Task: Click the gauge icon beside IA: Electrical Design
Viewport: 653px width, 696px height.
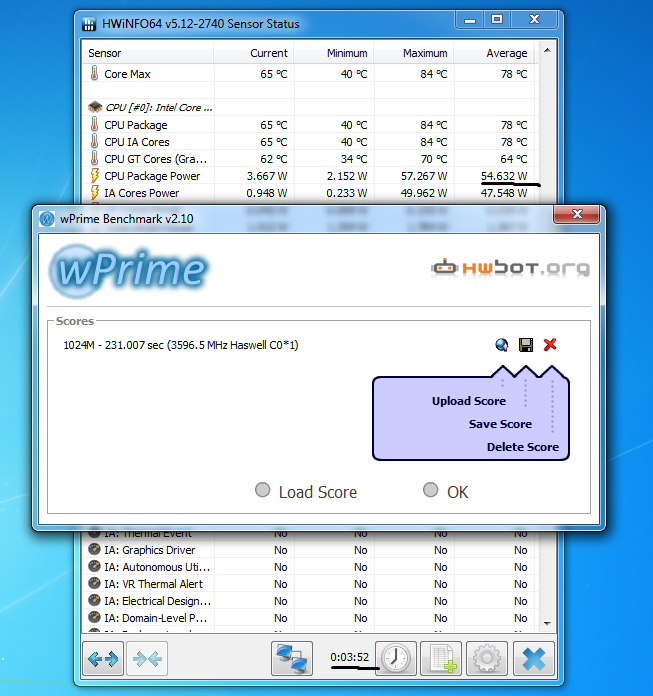Action: click(x=94, y=600)
